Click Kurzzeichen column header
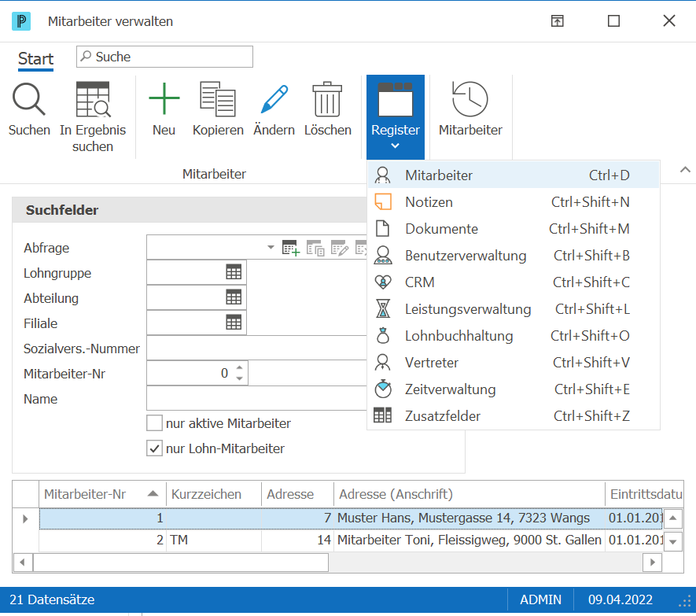Screen dimensions: 696x616 [x=214, y=494]
